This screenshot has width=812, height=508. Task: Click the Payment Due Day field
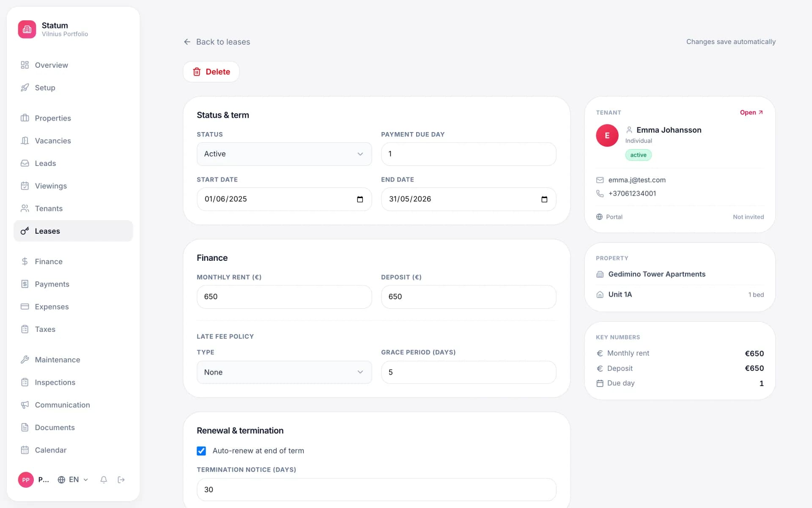pyautogui.click(x=469, y=154)
